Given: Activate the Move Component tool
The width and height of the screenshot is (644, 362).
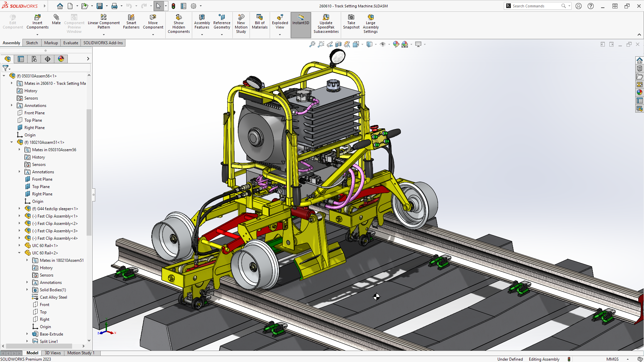Looking at the screenshot, I should [153, 21].
